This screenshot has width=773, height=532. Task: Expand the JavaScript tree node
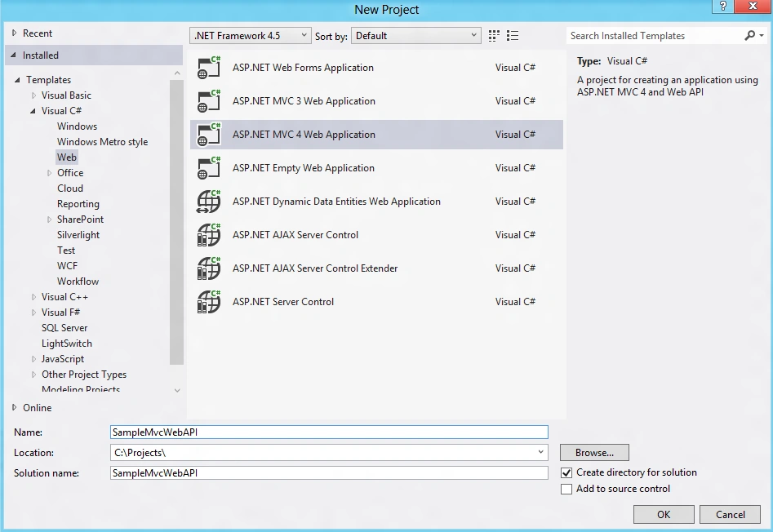33,359
